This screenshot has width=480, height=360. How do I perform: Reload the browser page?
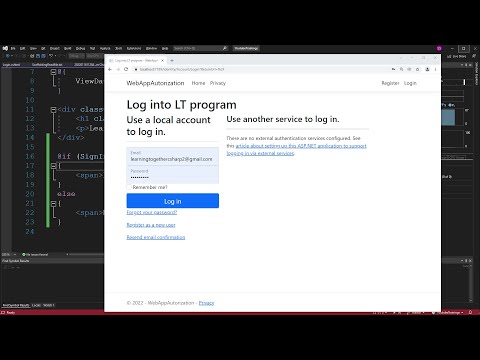(126, 69)
